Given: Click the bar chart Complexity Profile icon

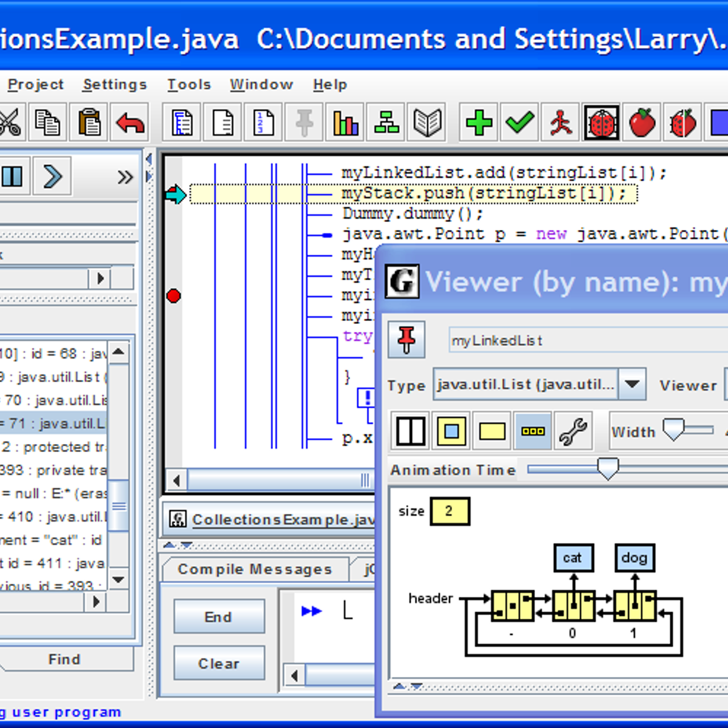Looking at the screenshot, I should (345, 123).
